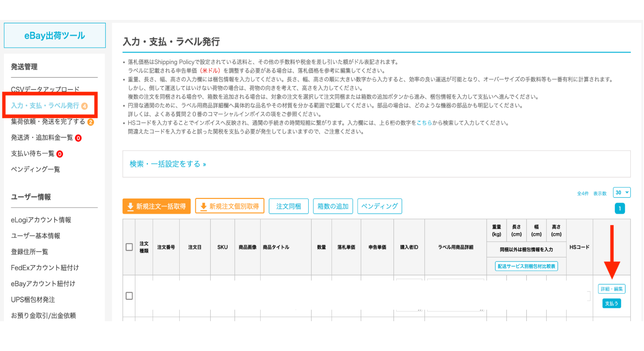Screen dimensions: 644x351
Task: Click the 新規注文個別取得 download button
Action: coord(230,206)
